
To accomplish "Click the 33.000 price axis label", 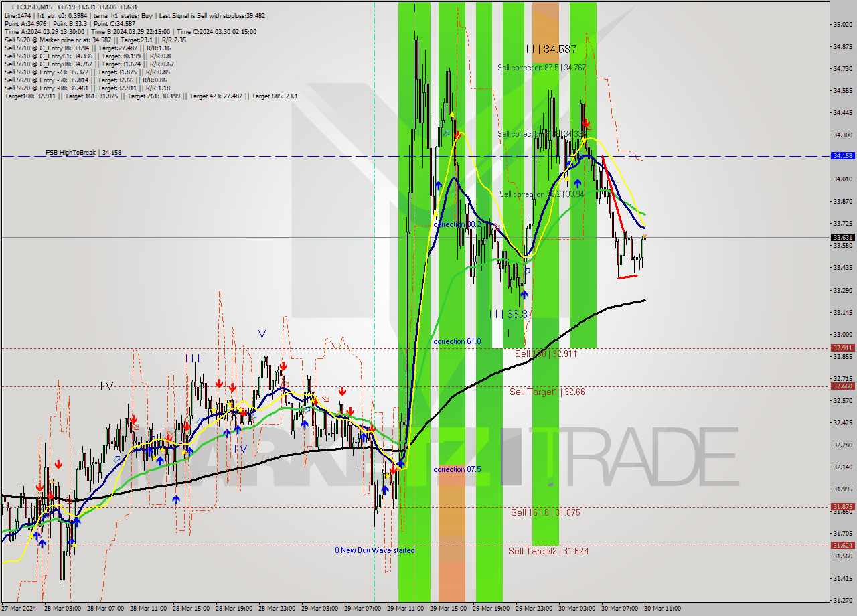I will click(x=842, y=334).
